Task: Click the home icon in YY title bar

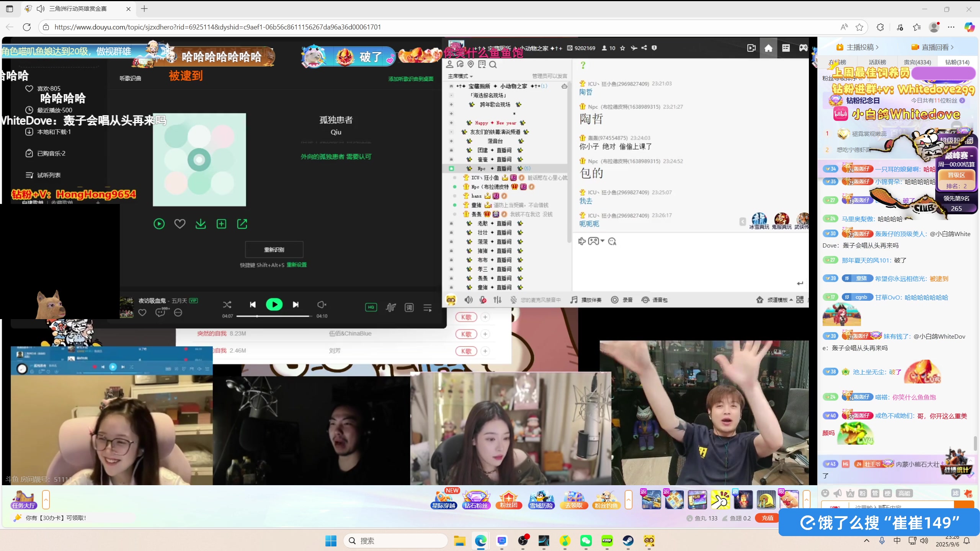Action: tap(768, 48)
